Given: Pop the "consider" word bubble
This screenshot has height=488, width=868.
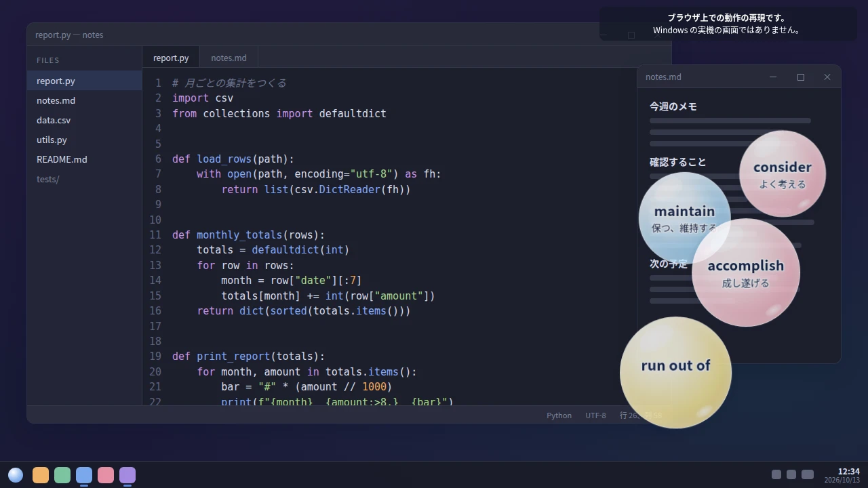Looking at the screenshot, I should point(783,174).
